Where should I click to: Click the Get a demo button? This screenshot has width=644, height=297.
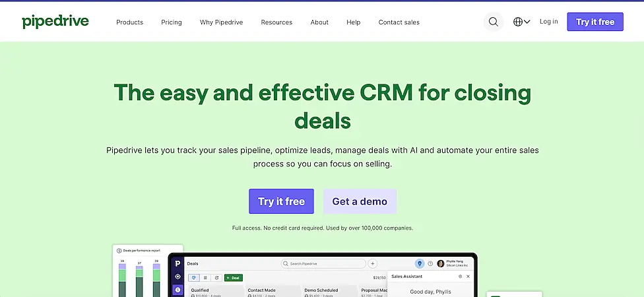(360, 201)
